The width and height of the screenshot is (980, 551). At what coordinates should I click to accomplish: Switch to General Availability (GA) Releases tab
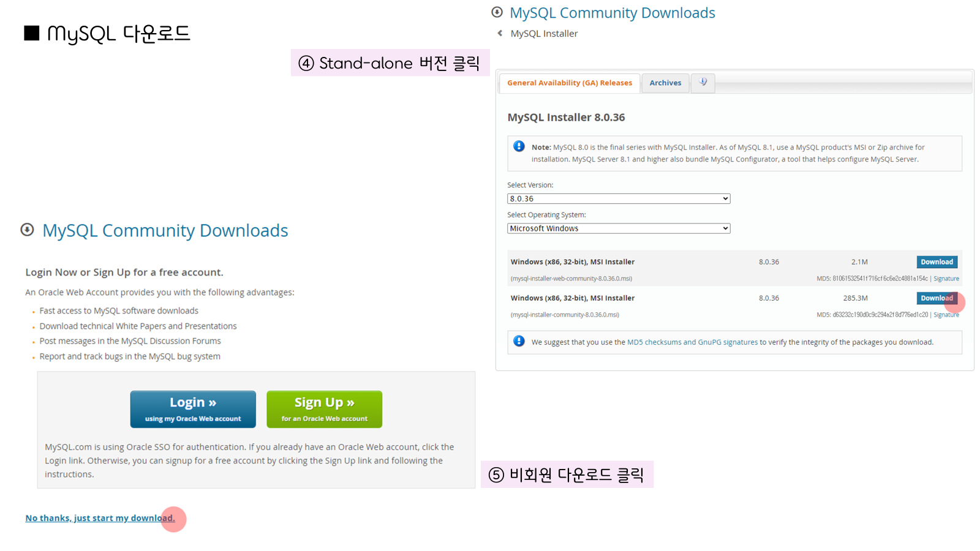coord(570,83)
